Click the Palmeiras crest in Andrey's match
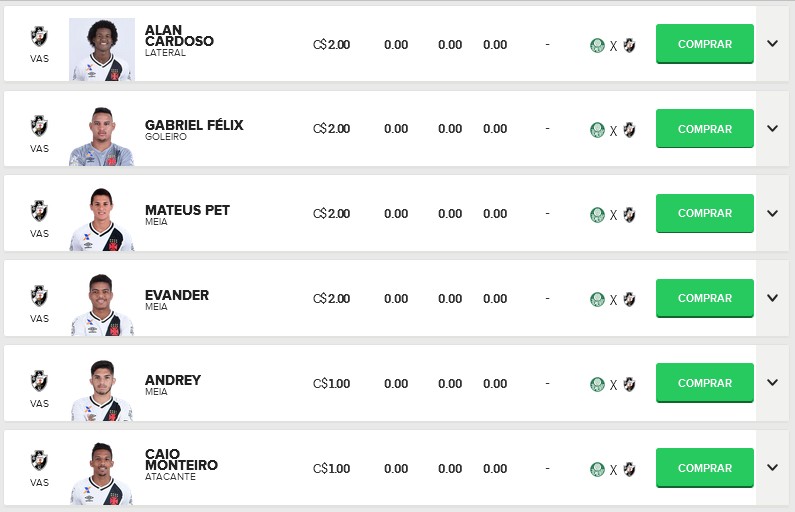This screenshot has height=512, width=795. click(597, 384)
